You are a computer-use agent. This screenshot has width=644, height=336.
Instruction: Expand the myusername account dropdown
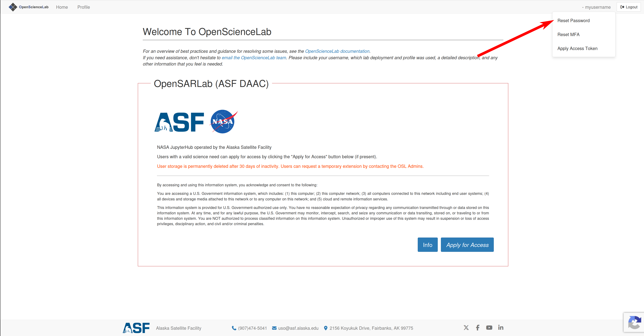(x=596, y=7)
